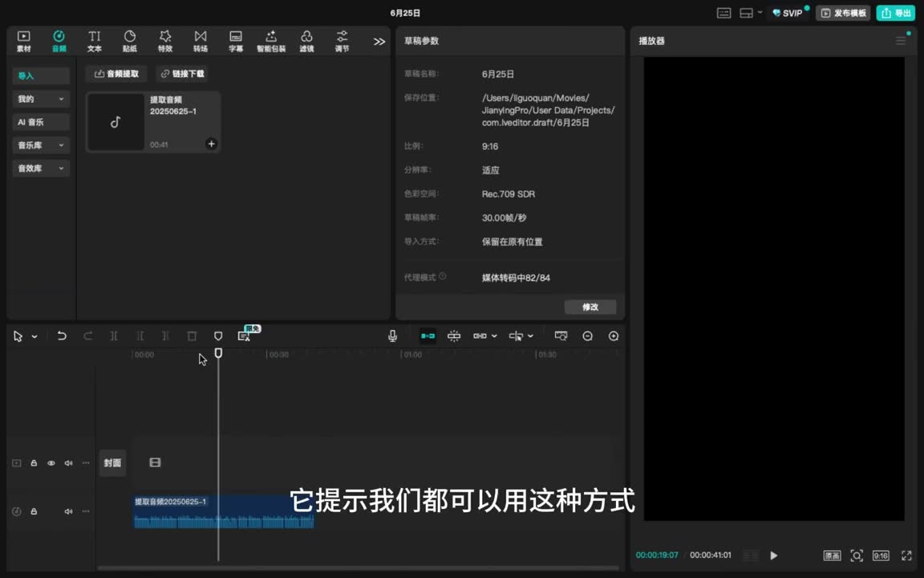Open the 字幕 captions tab
This screenshot has width=924, height=578.
point(236,41)
